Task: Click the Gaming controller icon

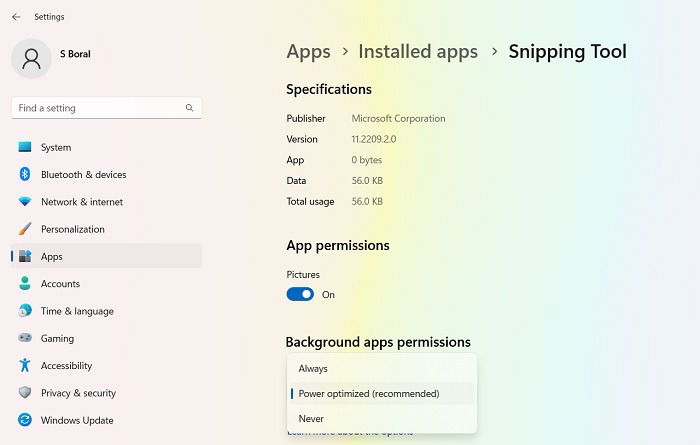Action: pyautogui.click(x=25, y=337)
